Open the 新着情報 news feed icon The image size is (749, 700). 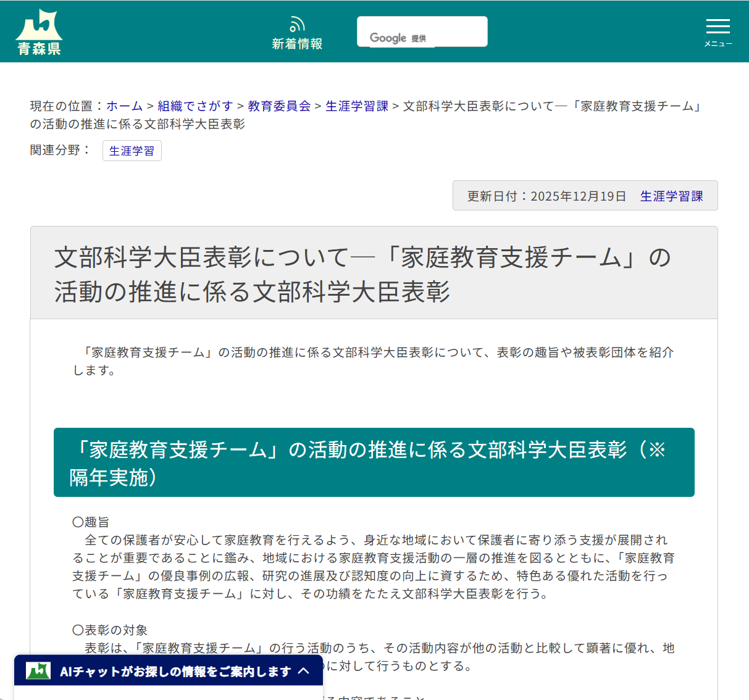297,31
